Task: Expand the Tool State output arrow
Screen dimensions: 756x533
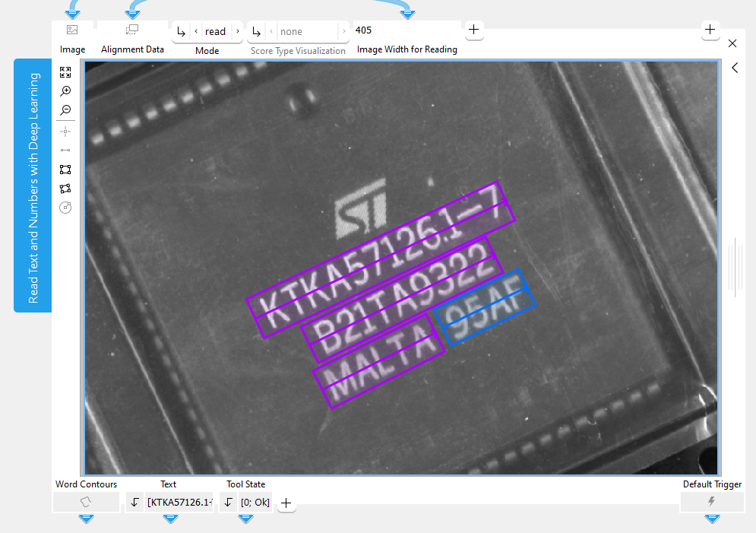Action: [228, 502]
